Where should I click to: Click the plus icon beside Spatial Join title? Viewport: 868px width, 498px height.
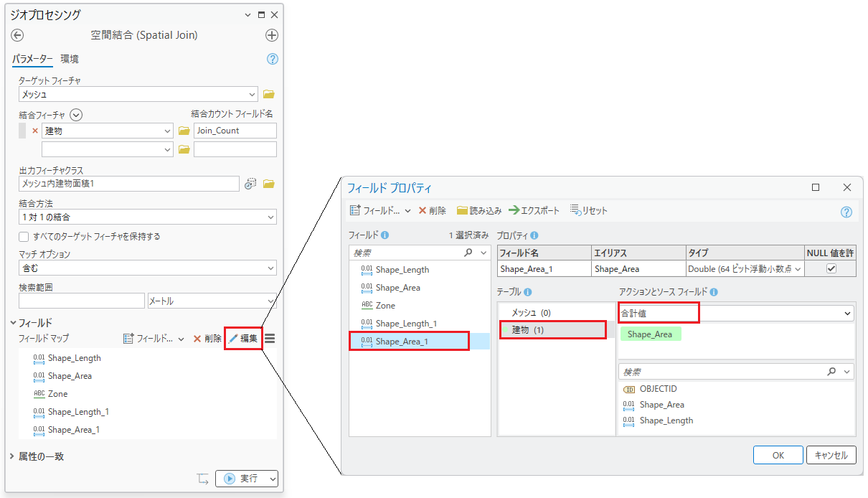[272, 35]
